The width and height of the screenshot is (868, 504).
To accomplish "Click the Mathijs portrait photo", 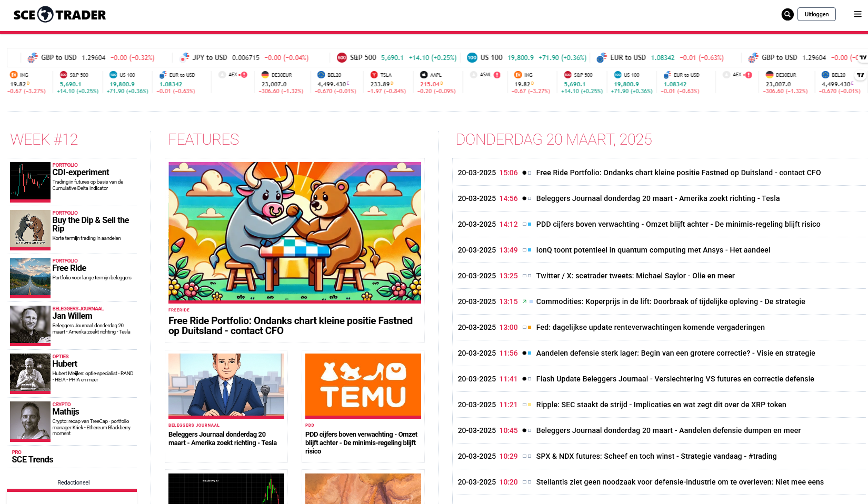I will coord(30,421).
